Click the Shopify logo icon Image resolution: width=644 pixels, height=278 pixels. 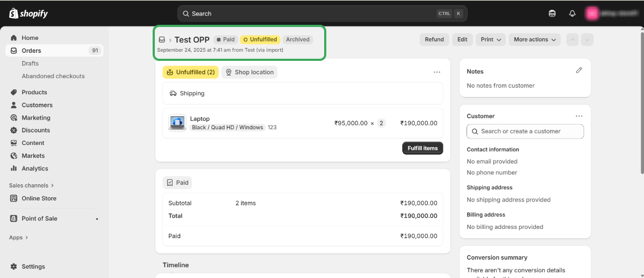coord(13,13)
